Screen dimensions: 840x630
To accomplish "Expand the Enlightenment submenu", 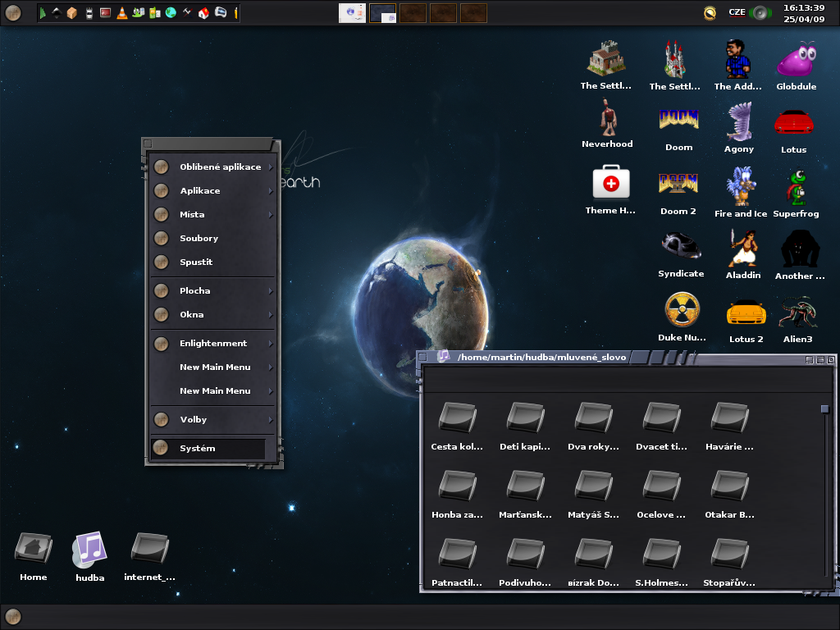I will click(213, 344).
